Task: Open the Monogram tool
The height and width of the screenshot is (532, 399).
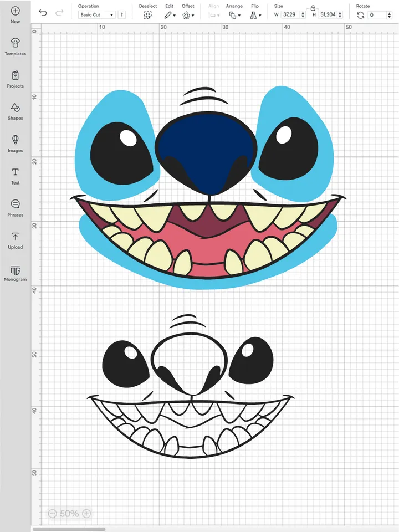Action: pos(15,272)
